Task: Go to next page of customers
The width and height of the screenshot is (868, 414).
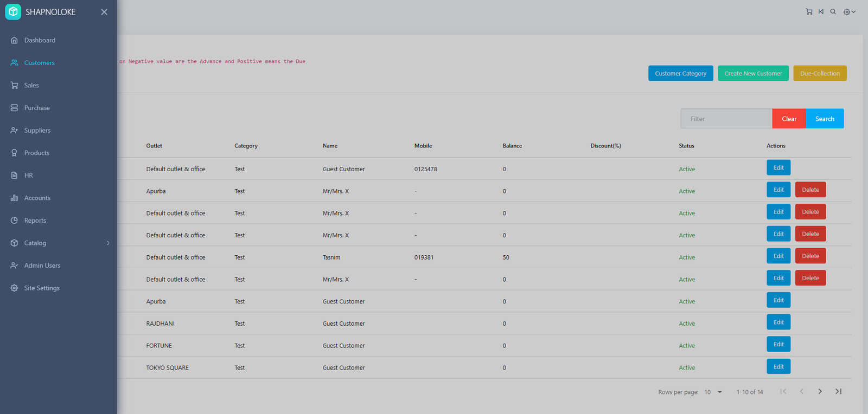Action: click(x=820, y=391)
